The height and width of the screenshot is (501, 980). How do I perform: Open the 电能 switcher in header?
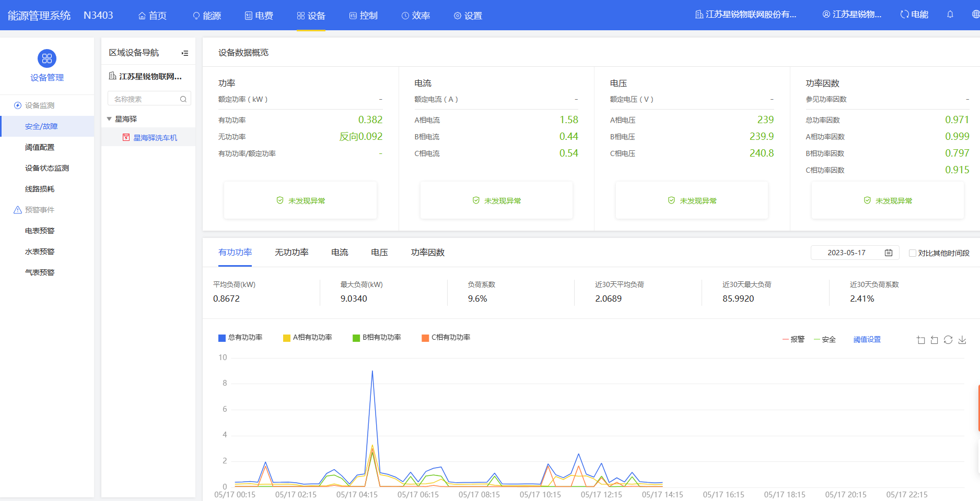coord(914,15)
